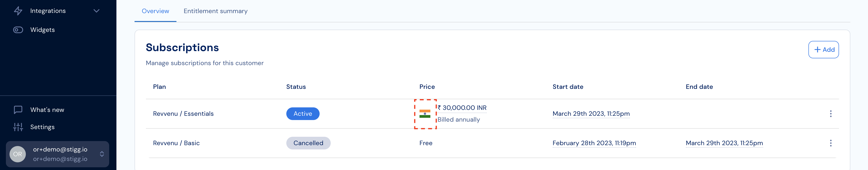This screenshot has height=170, width=868.
Task: Click the Widgets toggle-shaped icon
Action: (x=18, y=30)
